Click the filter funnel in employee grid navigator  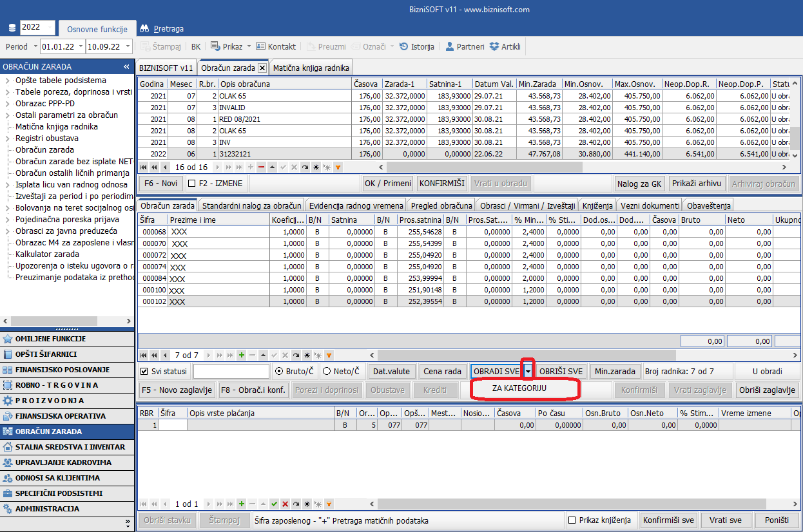[329, 355]
